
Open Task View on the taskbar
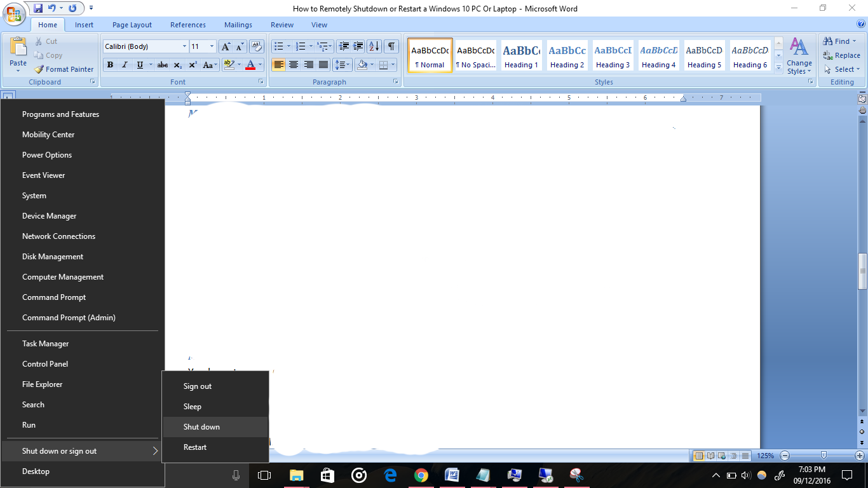[264, 475]
